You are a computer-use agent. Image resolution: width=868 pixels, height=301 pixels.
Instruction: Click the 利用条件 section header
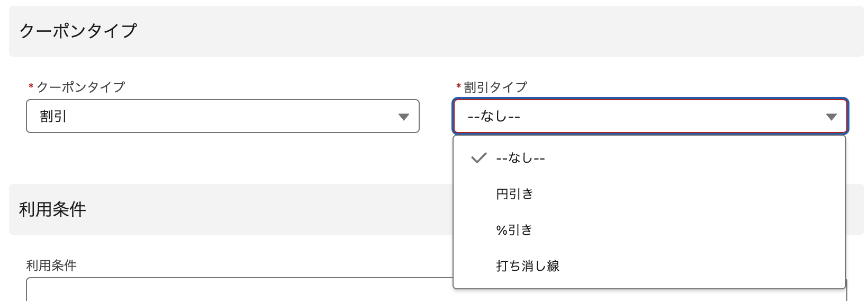52,209
